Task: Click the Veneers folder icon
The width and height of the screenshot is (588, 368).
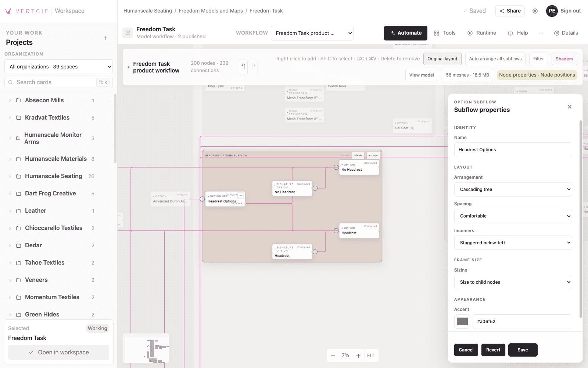Action: coord(18,280)
